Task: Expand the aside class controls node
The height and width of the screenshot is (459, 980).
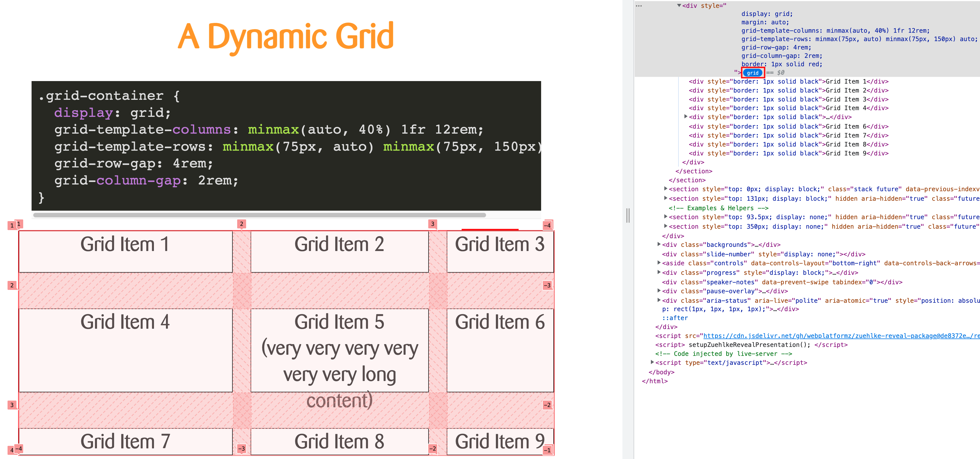Action: (659, 262)
